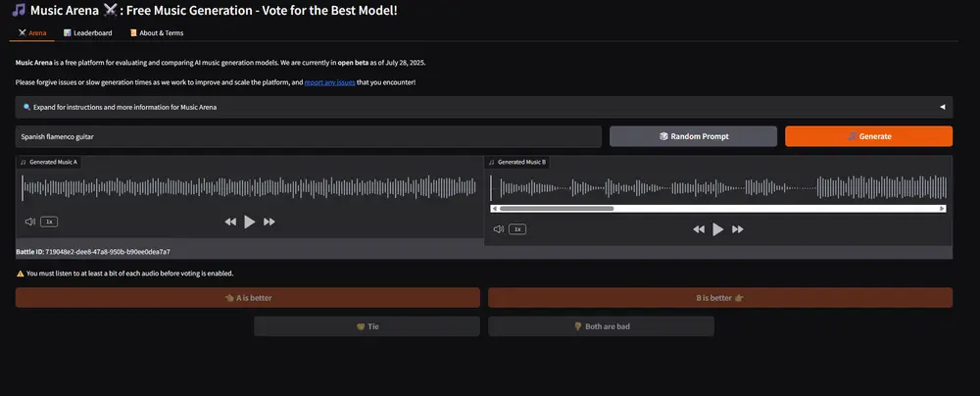980x396 pixels.
Task: Open the About & Terms tab
Action: [157, 32]
